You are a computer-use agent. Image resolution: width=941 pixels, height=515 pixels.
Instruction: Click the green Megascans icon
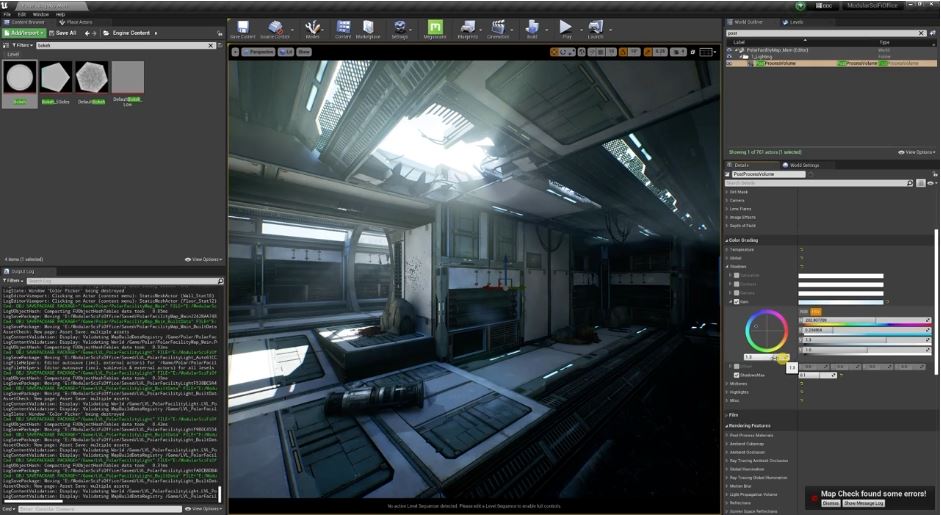(x=435, y=28)
